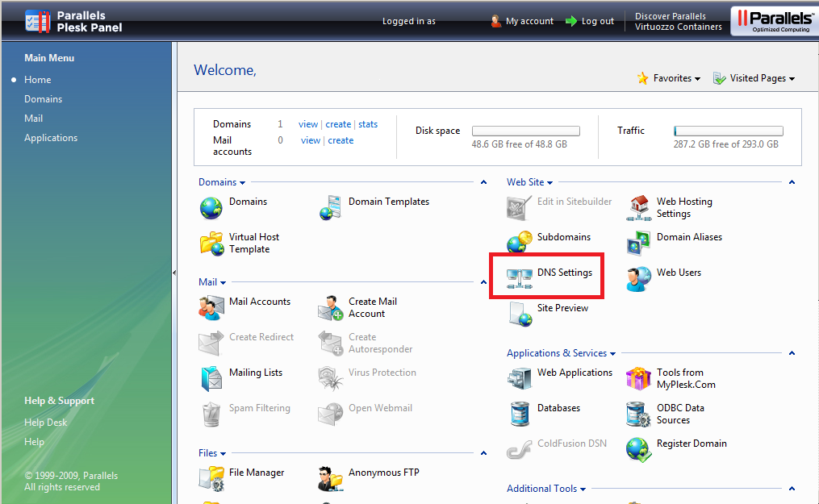Click the Domain Aliases icon
This screenshot has height=504, width=819.
coord(639,243)
